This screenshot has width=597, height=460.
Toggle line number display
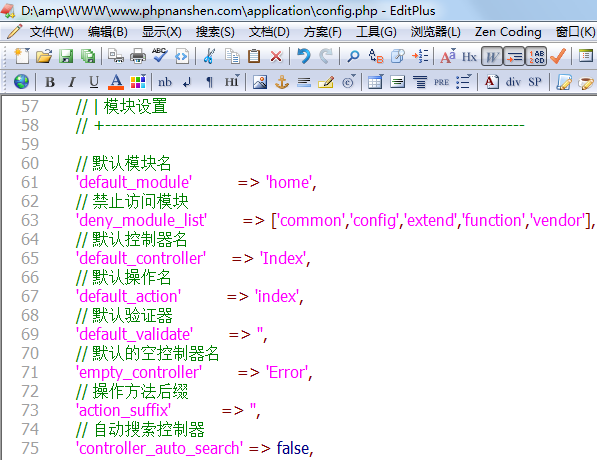536,56
